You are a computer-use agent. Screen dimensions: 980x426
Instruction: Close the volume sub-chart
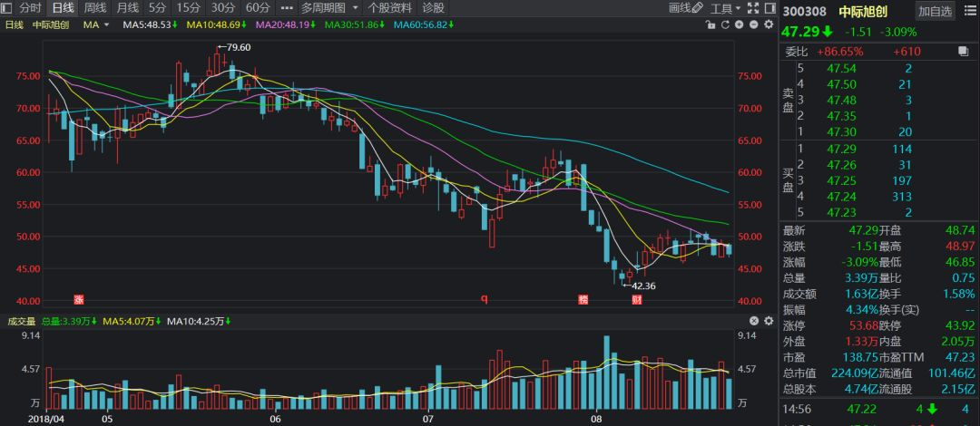[754, 321]
